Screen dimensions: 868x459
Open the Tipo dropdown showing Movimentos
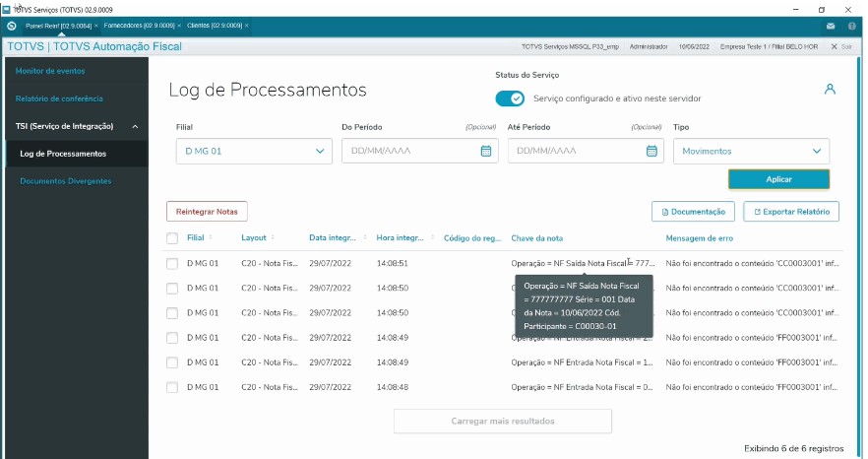(751, 151)
